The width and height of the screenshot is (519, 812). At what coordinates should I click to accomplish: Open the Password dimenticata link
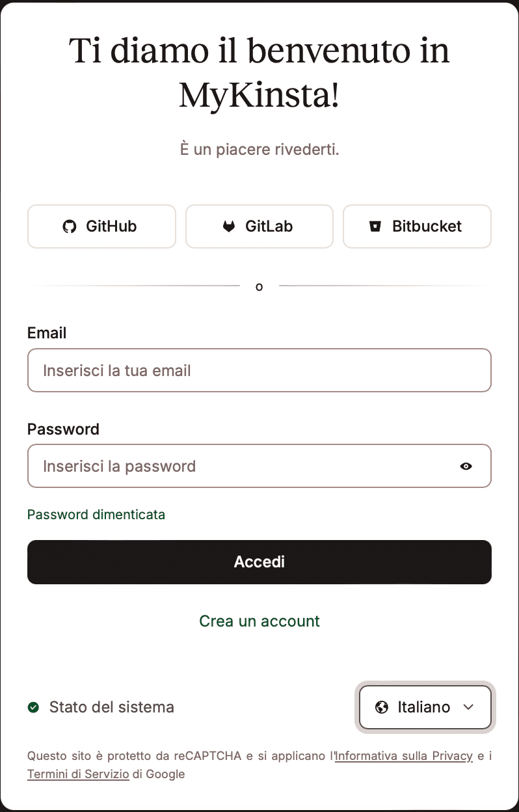[96, 515]
